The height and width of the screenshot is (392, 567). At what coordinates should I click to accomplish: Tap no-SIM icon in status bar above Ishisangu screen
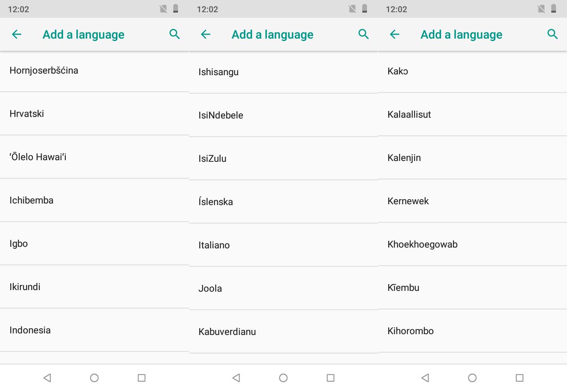coord(352,9)
